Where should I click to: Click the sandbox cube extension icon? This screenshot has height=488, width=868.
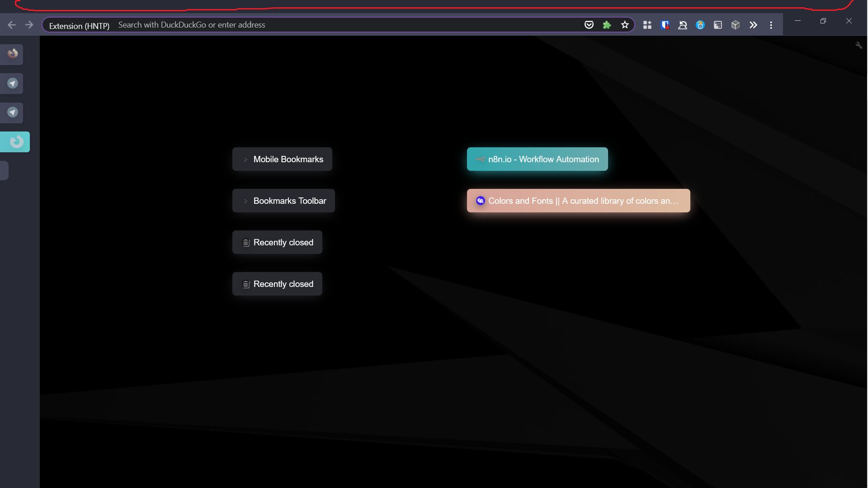coord(735,25)
